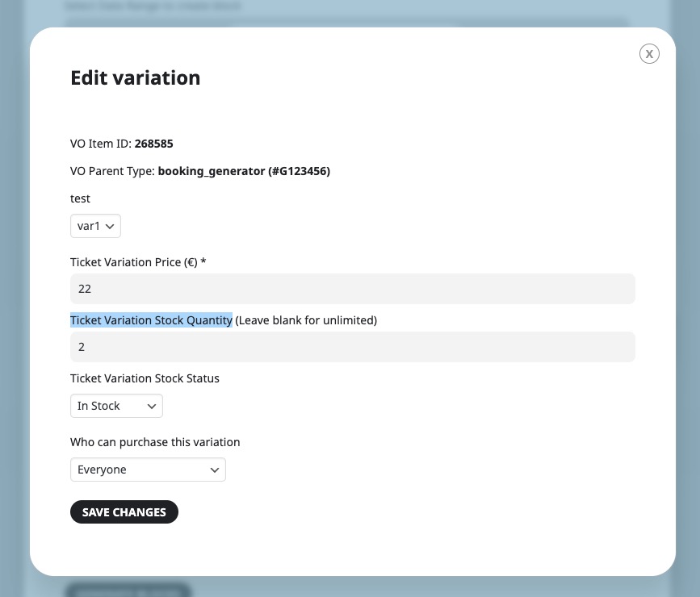The height and width of the screenshot is (597, 700).
Task: Open the In Stock status dropdown
Action: click(x=116, y=406)
